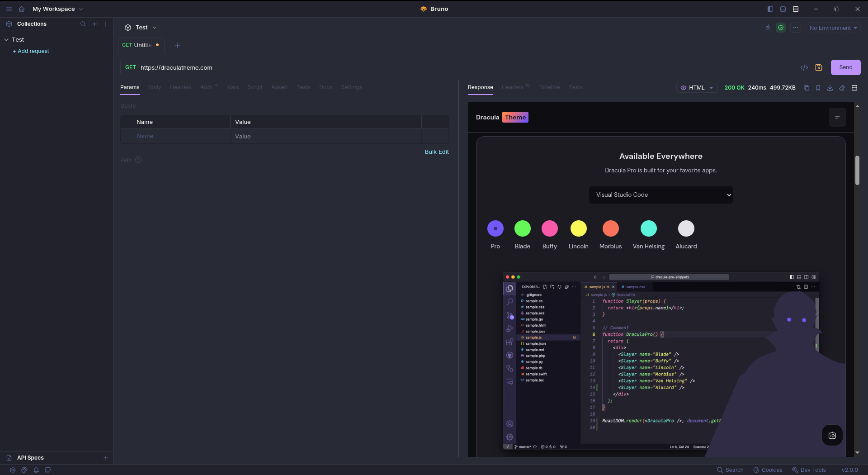Open the hamburger menu icon
Viewport: 868px width, 475px height.
click(x=9, y=9)
